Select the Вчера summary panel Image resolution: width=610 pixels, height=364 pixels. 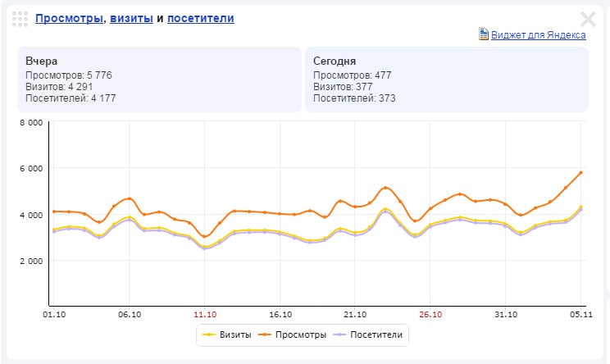[x=159, y=79]
